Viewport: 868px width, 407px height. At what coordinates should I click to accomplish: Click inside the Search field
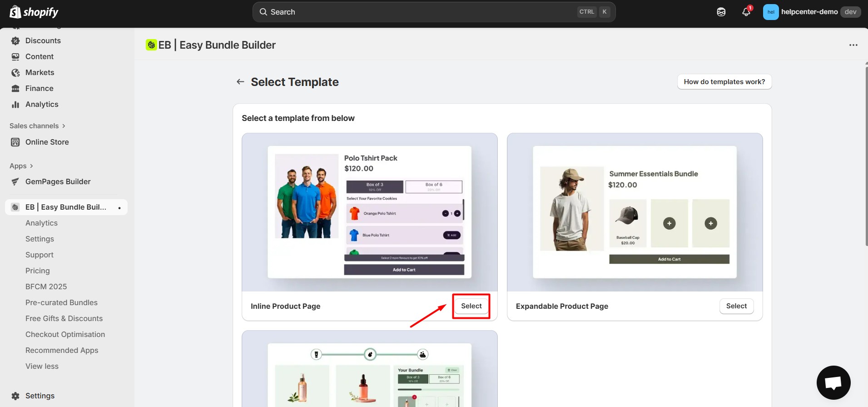click(434, 12)
